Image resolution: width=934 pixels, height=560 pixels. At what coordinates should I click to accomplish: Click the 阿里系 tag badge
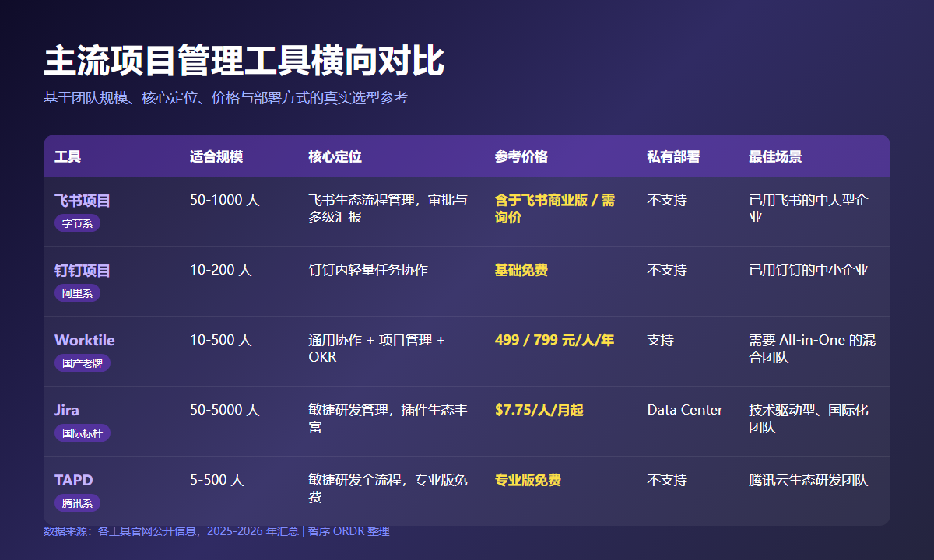click(77, 293)
